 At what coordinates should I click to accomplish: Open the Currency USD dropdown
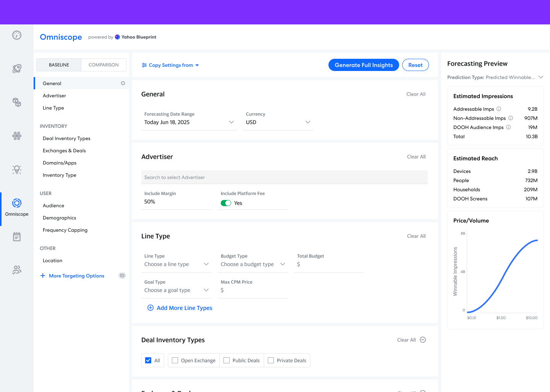point(278,122)
